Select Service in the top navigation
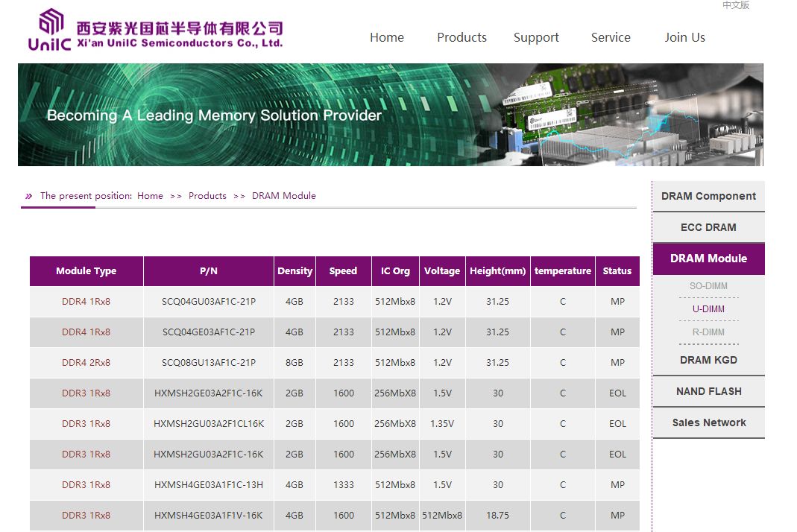 pos(611,37)
